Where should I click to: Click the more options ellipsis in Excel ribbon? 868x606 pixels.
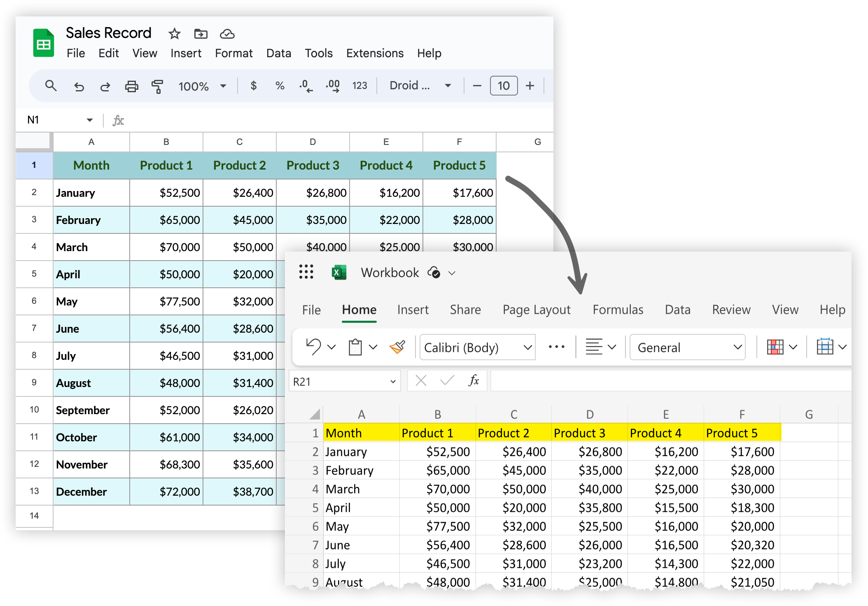556,347
